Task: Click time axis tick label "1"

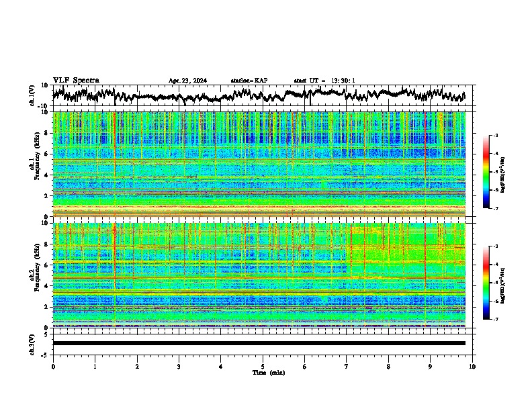Action: click(x=95, y=367)
